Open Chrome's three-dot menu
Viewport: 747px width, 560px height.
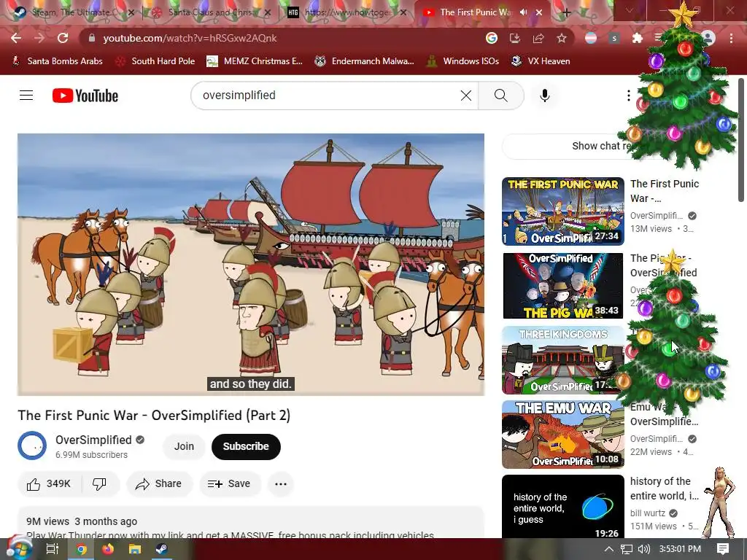[731, 38]
